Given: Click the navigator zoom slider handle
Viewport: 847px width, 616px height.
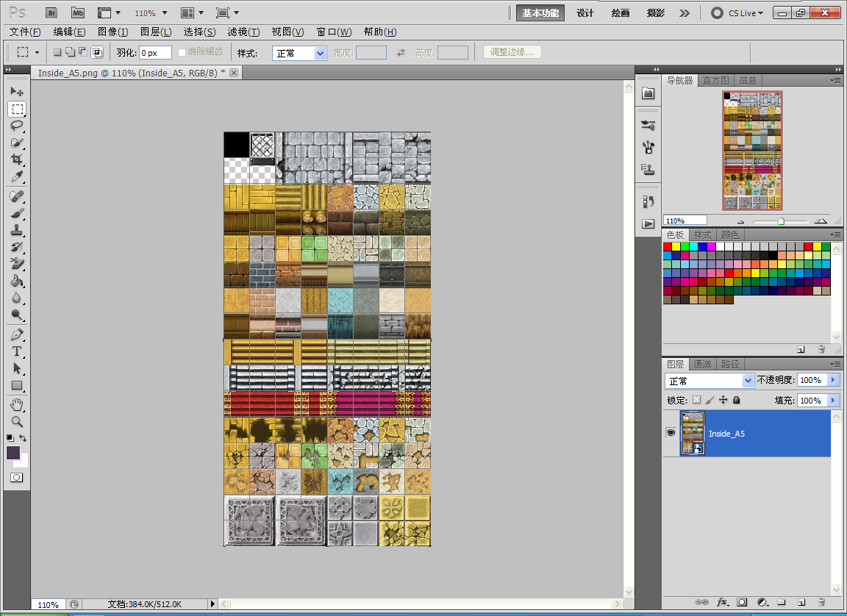Looking at the screenshot, I should point(781,221).
